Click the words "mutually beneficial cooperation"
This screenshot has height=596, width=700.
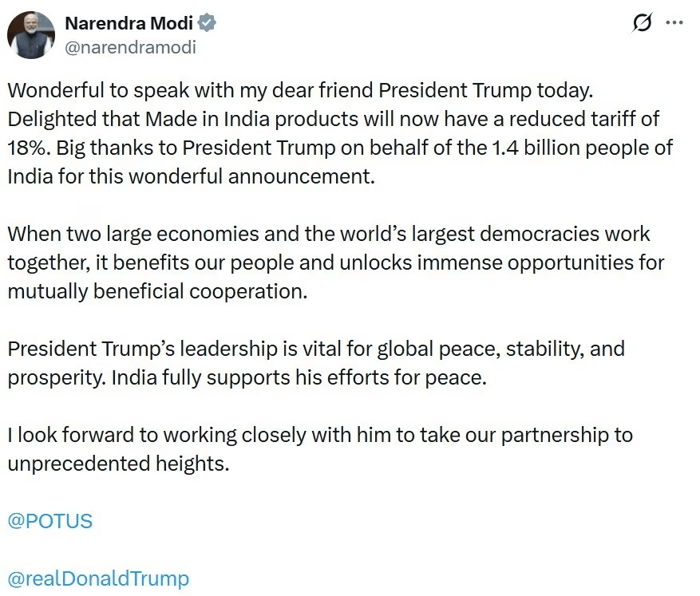click(156, 291)
